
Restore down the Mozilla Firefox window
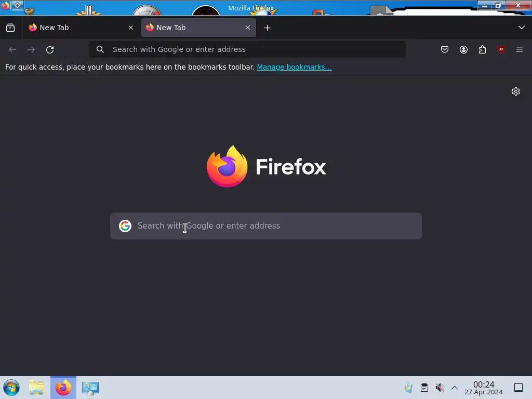pyautogui.click(x=498, y=5)
